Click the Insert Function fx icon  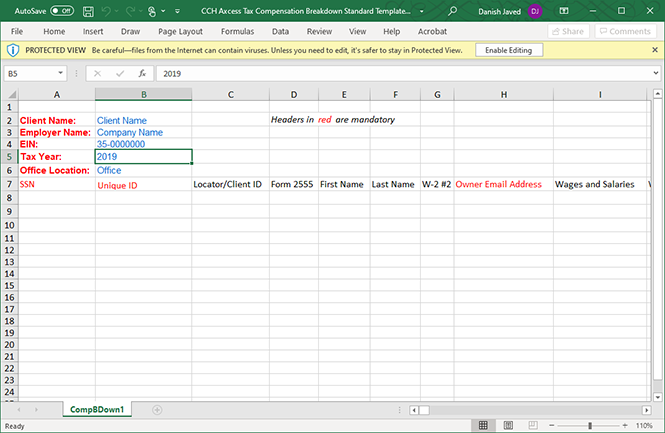143,73
